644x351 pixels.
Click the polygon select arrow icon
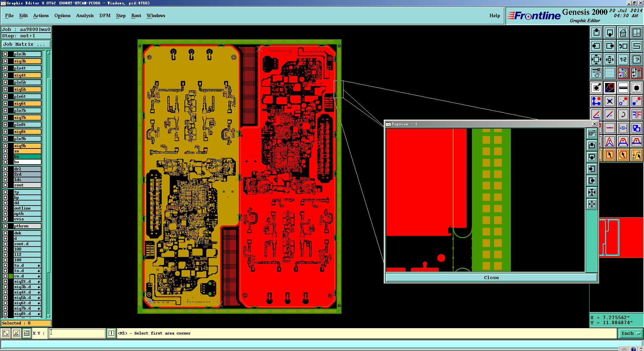tap(623, 155)
